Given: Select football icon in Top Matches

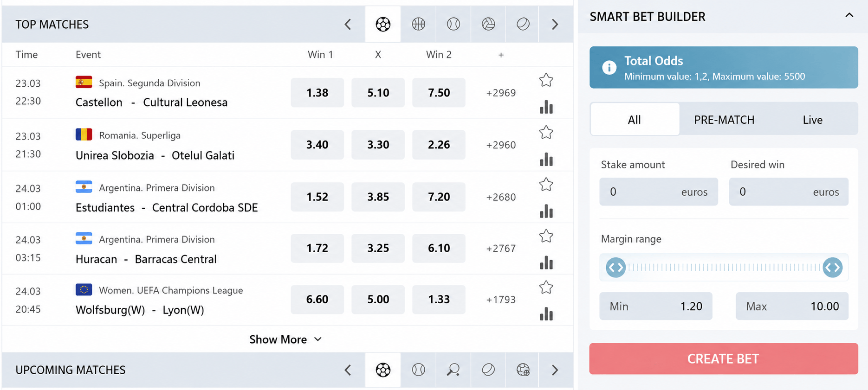Looking at the screenshot, I should pyautogui.click(x=383, y=24).
